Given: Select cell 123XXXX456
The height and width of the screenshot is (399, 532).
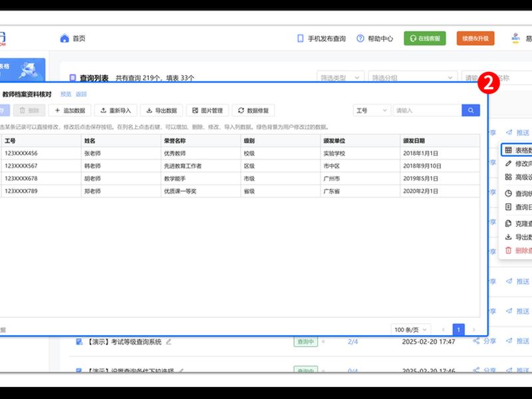Looking at the screenshot, I should (x=41, y=154).
